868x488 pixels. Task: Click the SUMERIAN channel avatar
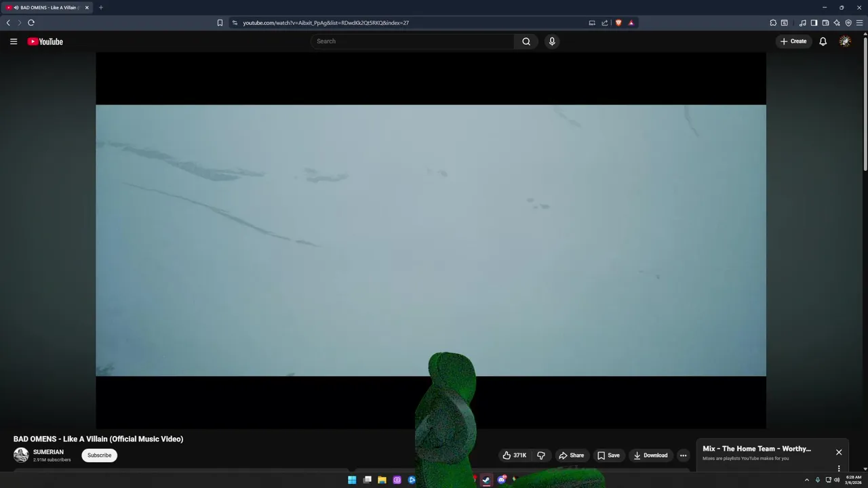(21, 455)
